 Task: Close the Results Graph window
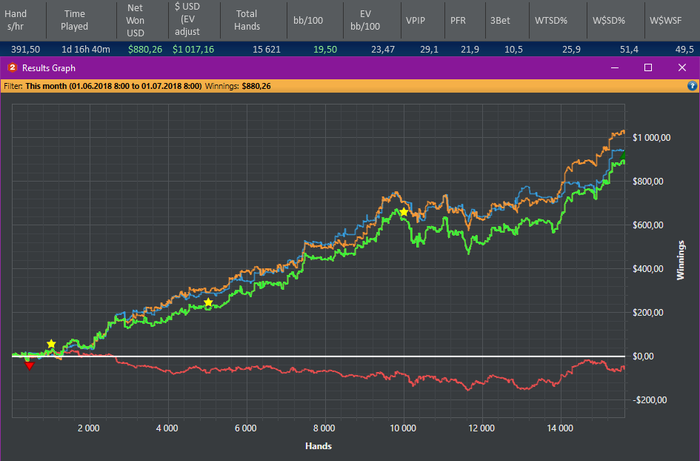682,67
